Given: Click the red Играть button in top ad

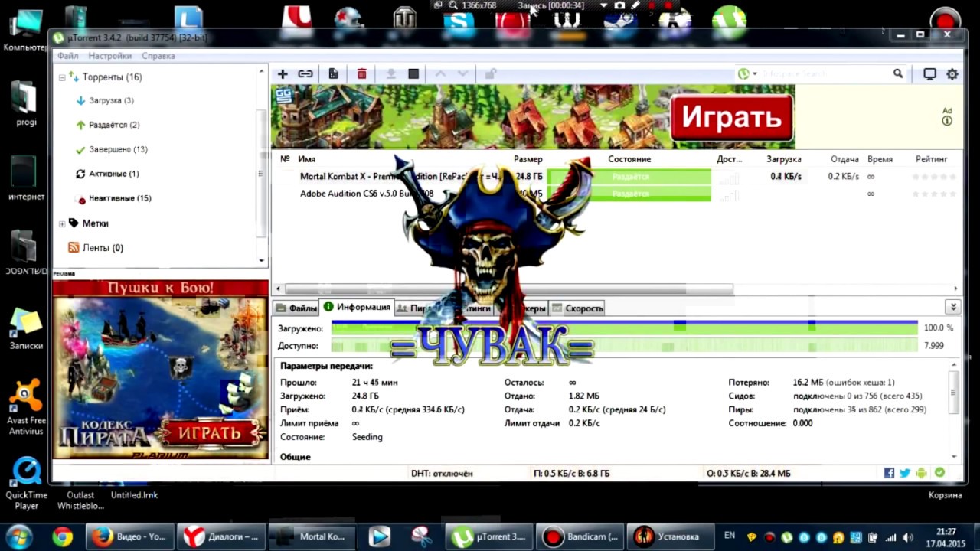Looking at the screenshot, I should point(732,118).
